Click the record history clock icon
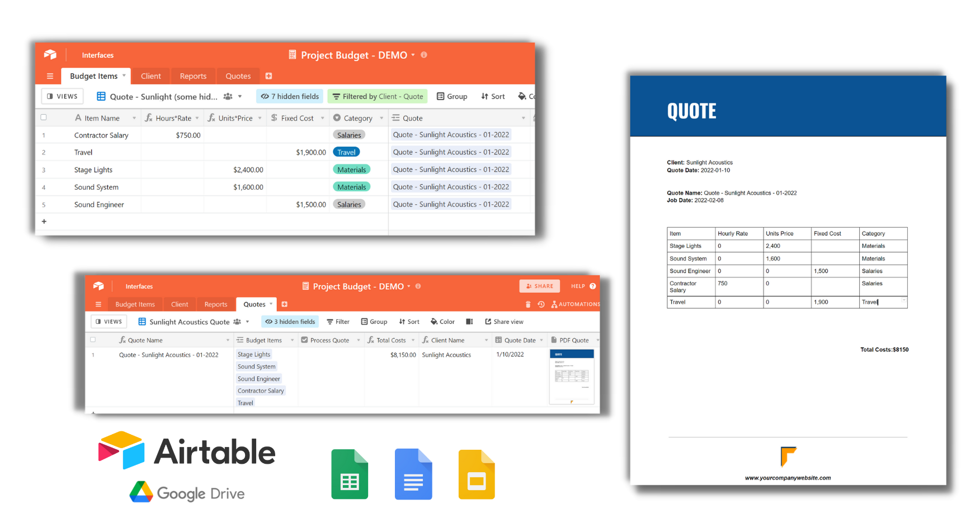This screenshot has width=980, height=527. (x=540, y=304)
